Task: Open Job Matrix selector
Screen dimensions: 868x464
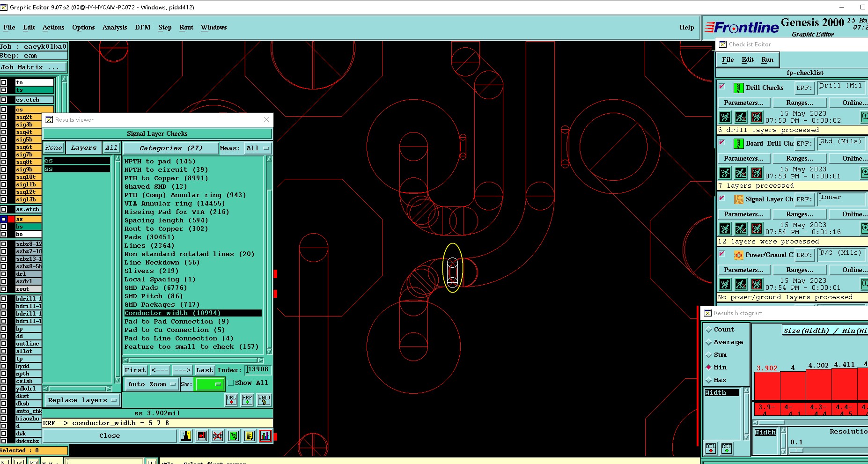Action: (33, 67)
